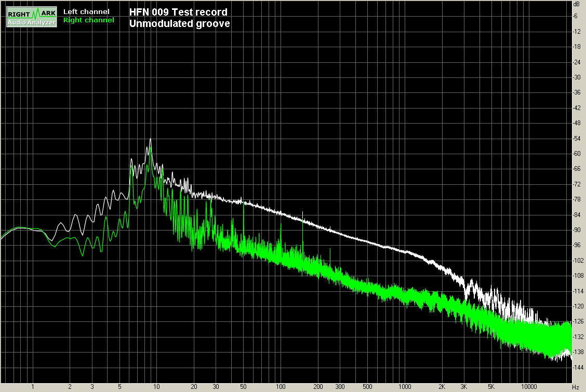Screen dimensions: 586x392
Task: Click the -132 dB axis label
Action: click(578, 337)
